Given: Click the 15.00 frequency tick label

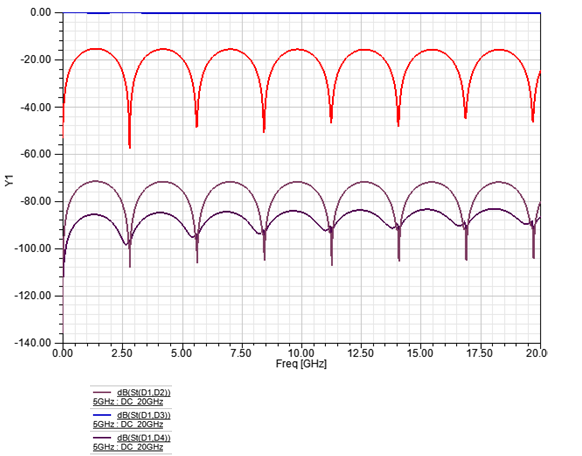Looking at the screenshot, I should (x=420, y=353).
